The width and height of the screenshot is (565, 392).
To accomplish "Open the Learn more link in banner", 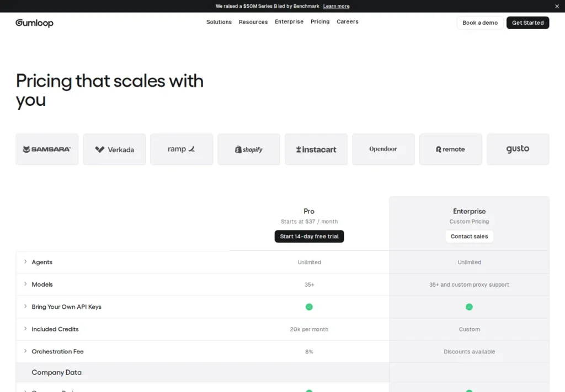I will pos(336,6).
